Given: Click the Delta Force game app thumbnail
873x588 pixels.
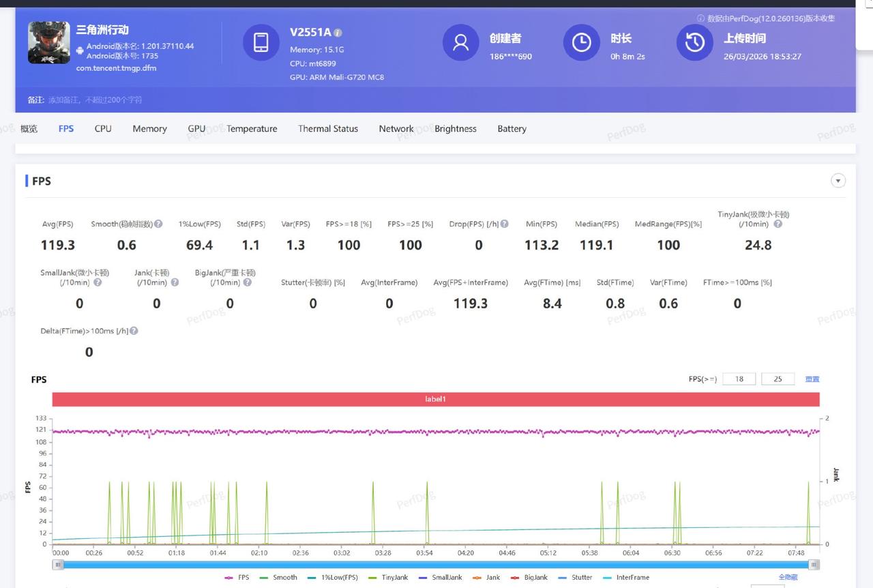Looking at the screenshot, I should point(48,42).
